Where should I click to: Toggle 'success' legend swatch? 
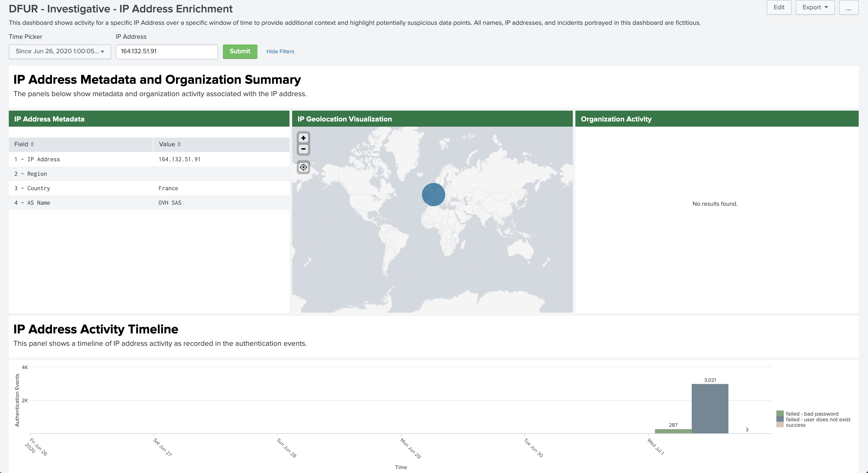pos(780,425)
